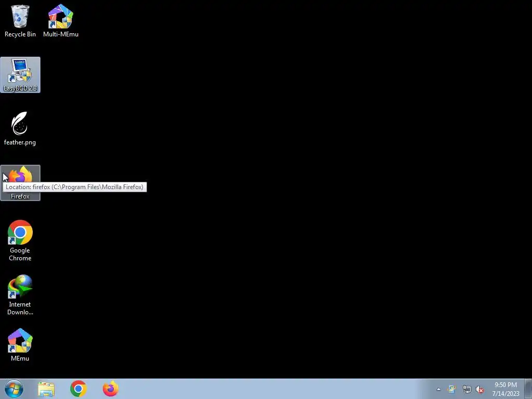
Task: Click the "Google Chrome" label under the icon
Action: click(x=20, y=254)
